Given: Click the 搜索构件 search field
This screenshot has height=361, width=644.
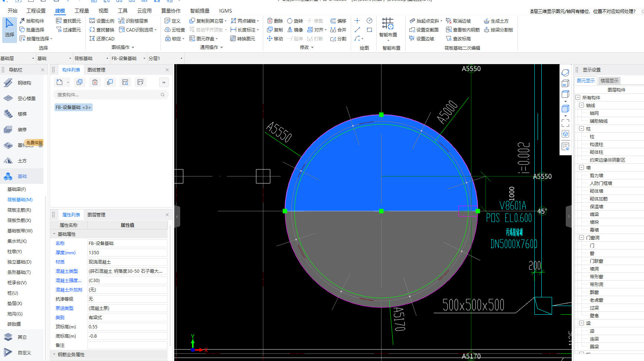Looking at the screenshot, I should click(x=111, y=95).
